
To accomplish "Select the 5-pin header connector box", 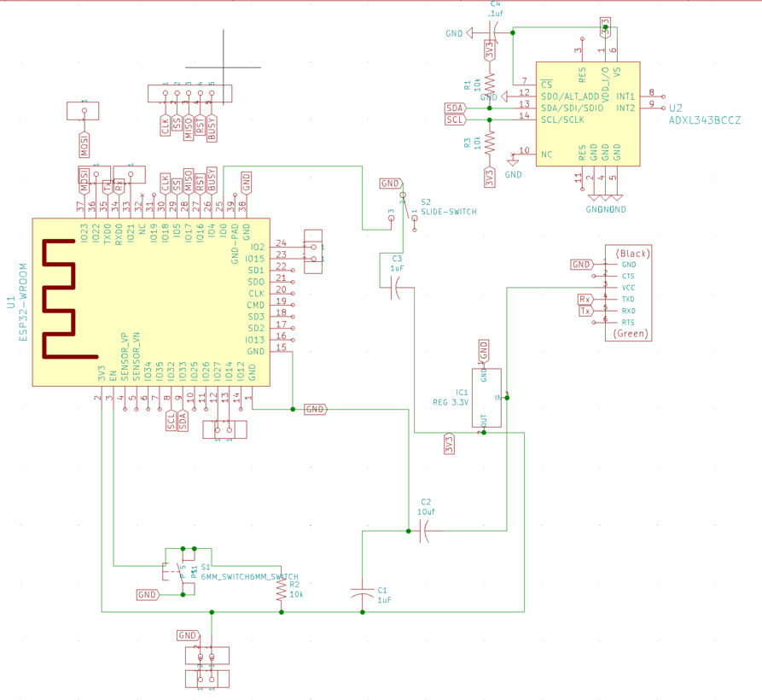I will pos(189,93).
